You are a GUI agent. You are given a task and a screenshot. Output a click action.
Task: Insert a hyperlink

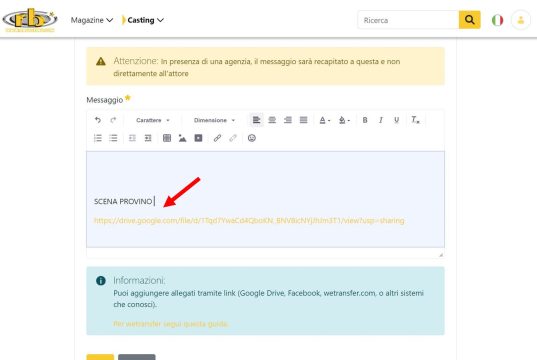click(217, 138)
